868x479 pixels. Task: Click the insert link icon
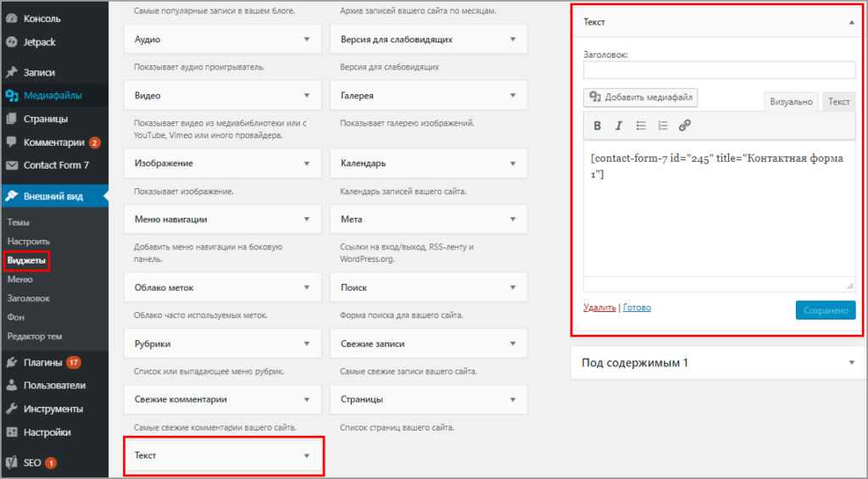(685, 125)
